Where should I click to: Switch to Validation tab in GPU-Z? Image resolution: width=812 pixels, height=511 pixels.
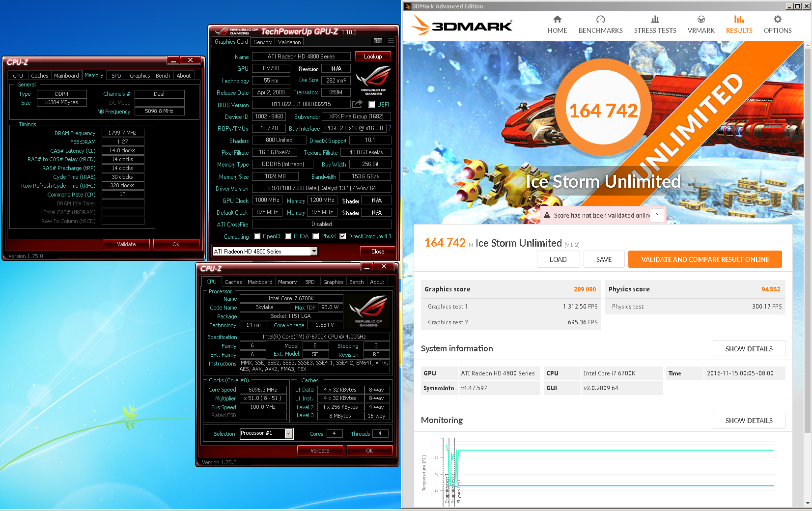(289, 42)
